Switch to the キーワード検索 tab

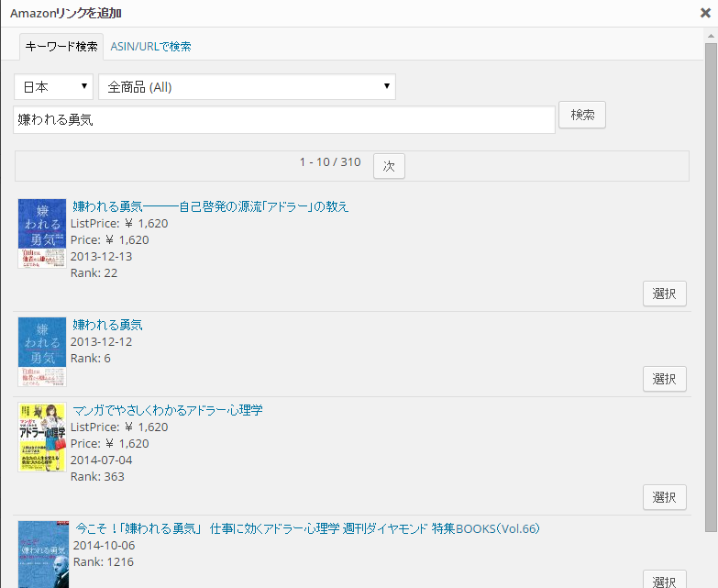[61, 46]
